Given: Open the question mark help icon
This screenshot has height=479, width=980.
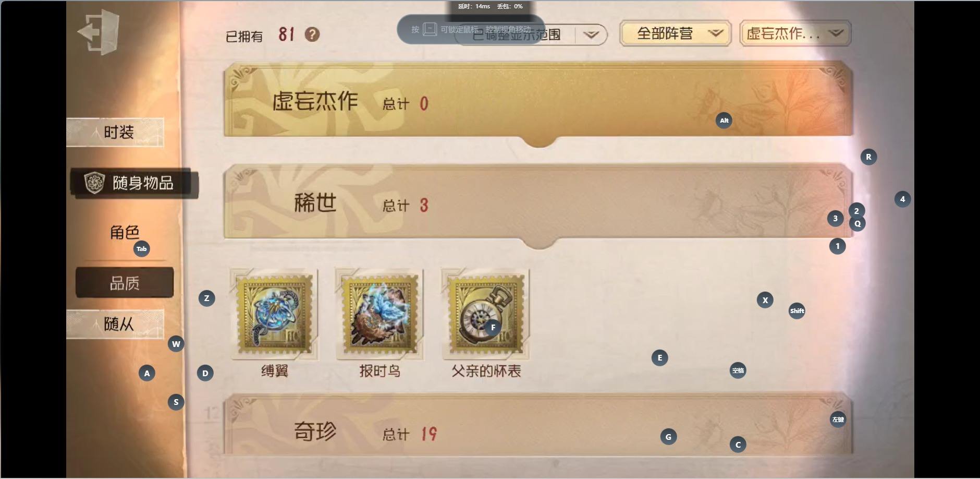Looking at the screenshot, I should (312, 34).
